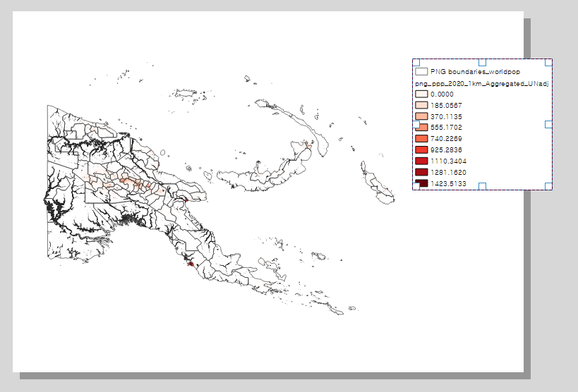Click the legend's top-left selection handle
The width and height of the screenshot is (578, 392).
[416, 62]
